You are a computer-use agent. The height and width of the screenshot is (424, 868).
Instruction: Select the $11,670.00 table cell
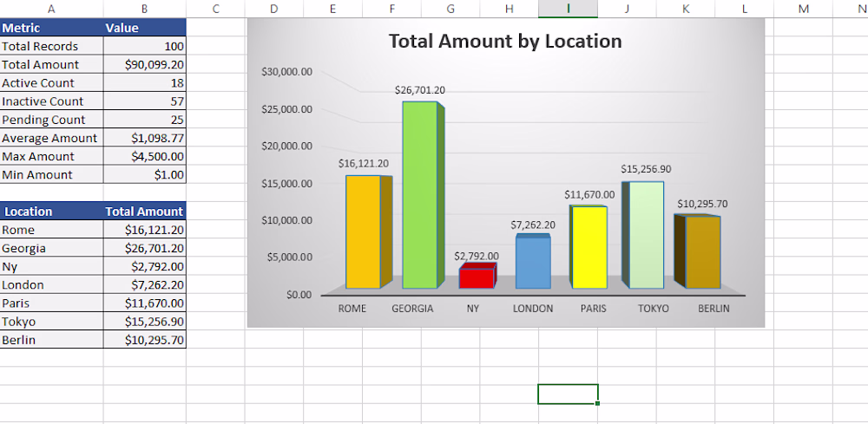coord(144,303)
